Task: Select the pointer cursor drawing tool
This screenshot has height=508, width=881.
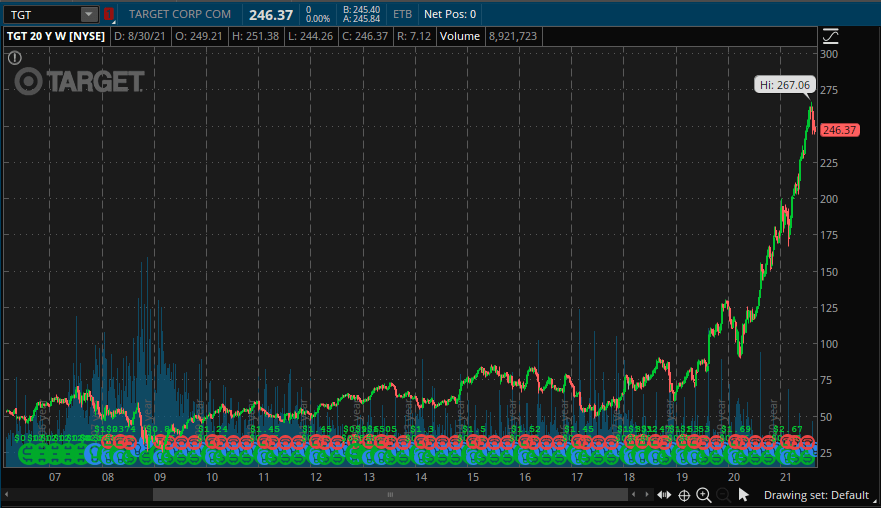Action: 743,495
